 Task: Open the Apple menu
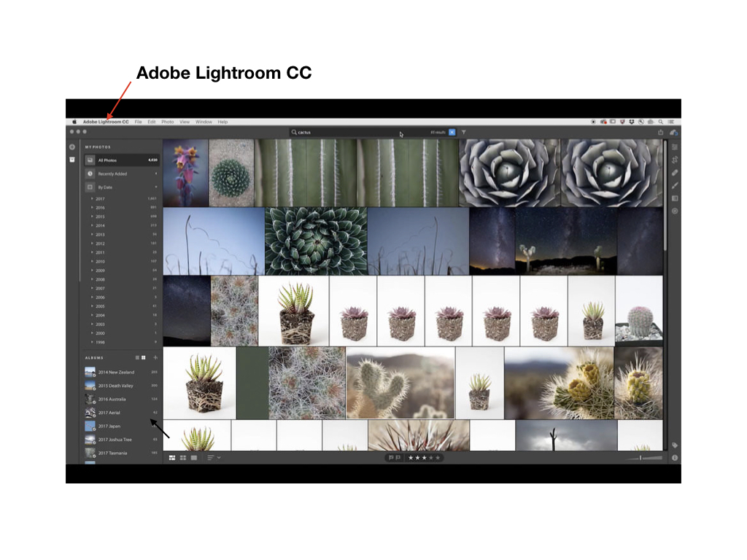74,122
